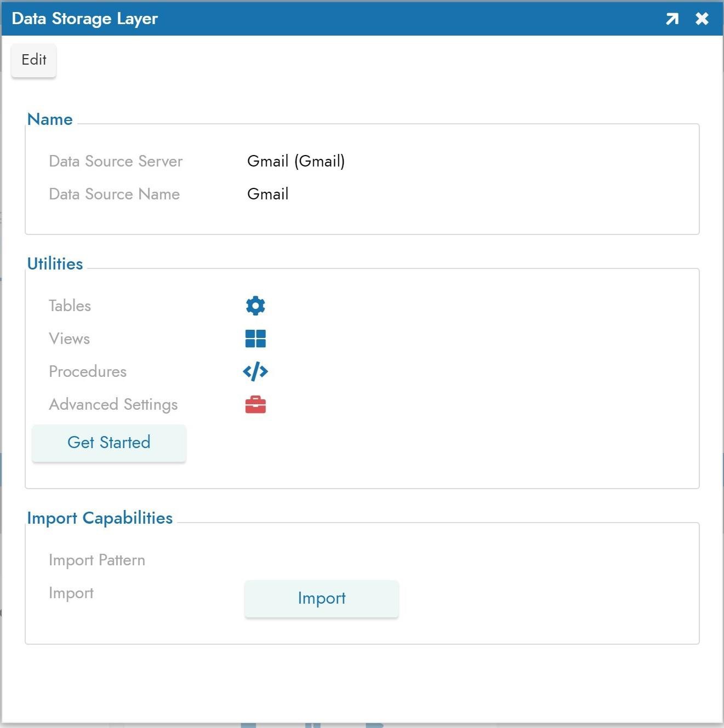Select the Data Source Name label
724x728 pixels.
point(114,194)
